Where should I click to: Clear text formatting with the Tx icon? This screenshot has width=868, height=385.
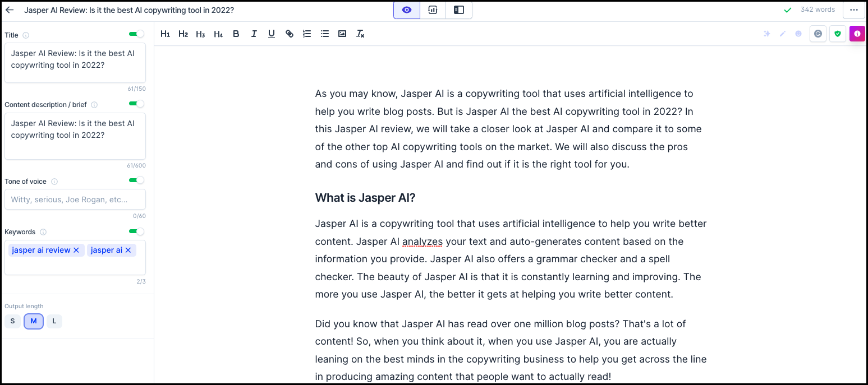(x=360, y=34)
